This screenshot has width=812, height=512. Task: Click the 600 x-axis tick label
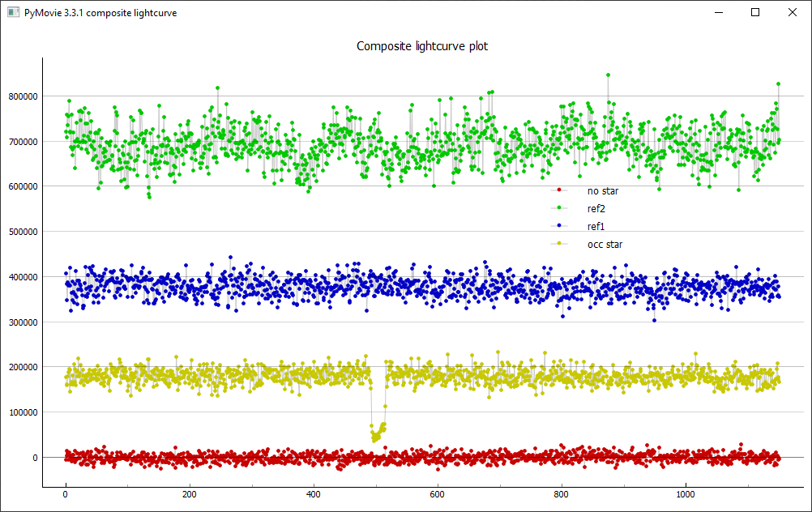[437, 494]
